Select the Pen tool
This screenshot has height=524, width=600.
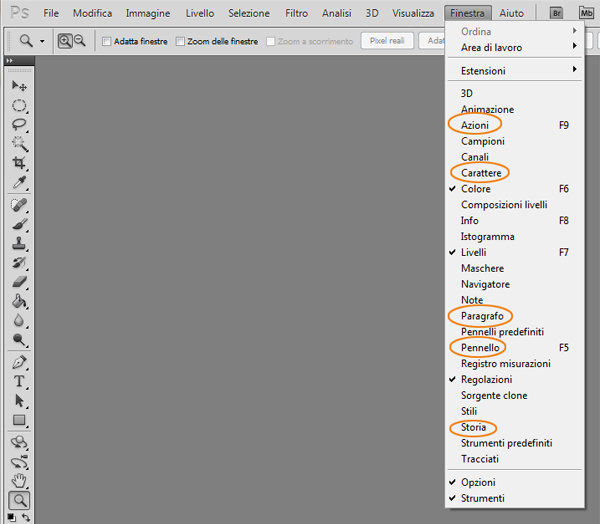[19, 362]
